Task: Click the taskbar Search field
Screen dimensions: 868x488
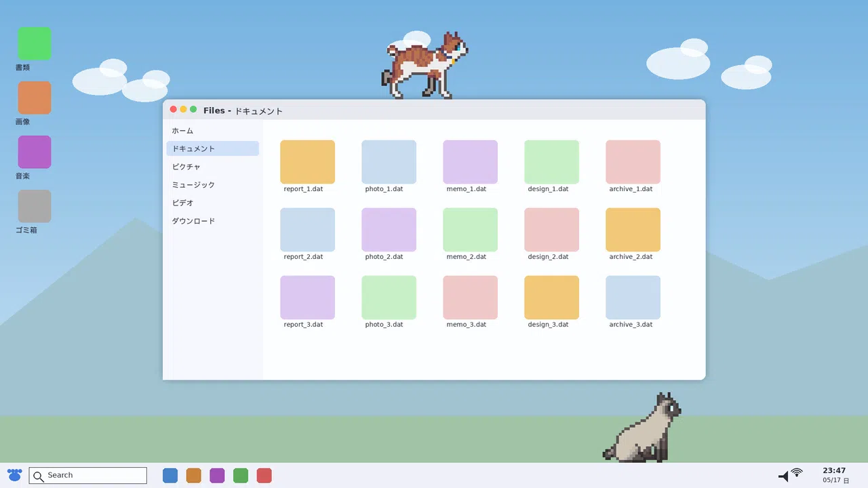Action: (x=88, y=476)
